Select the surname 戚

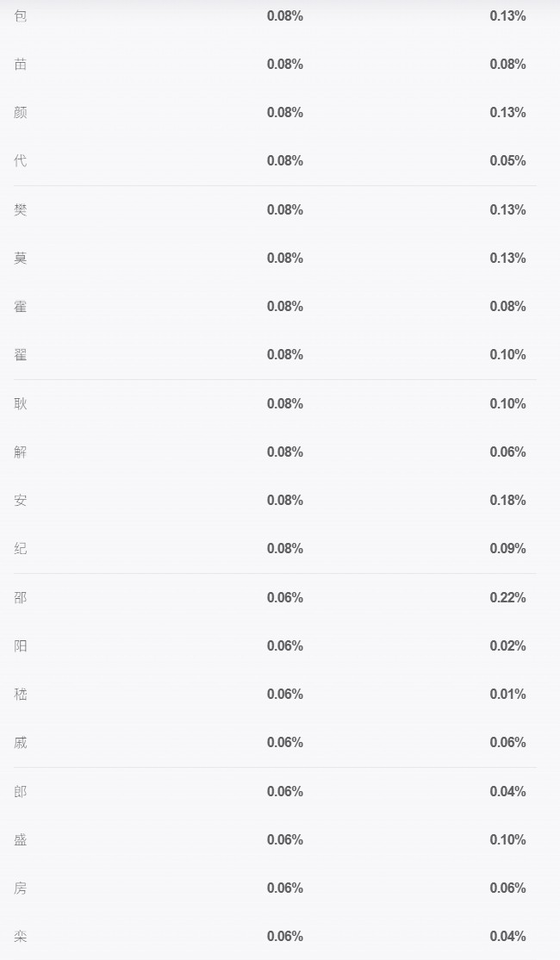pos(20,743)
